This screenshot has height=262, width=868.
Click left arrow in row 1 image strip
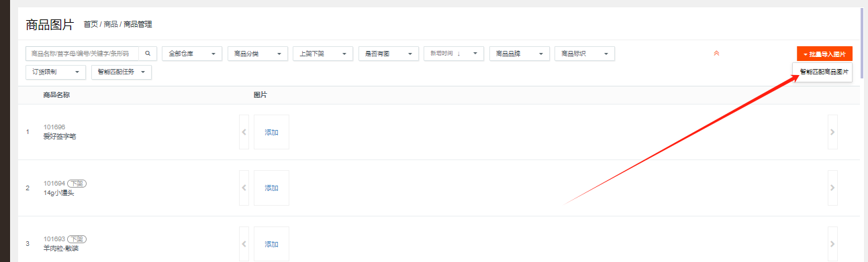point(244,132)
